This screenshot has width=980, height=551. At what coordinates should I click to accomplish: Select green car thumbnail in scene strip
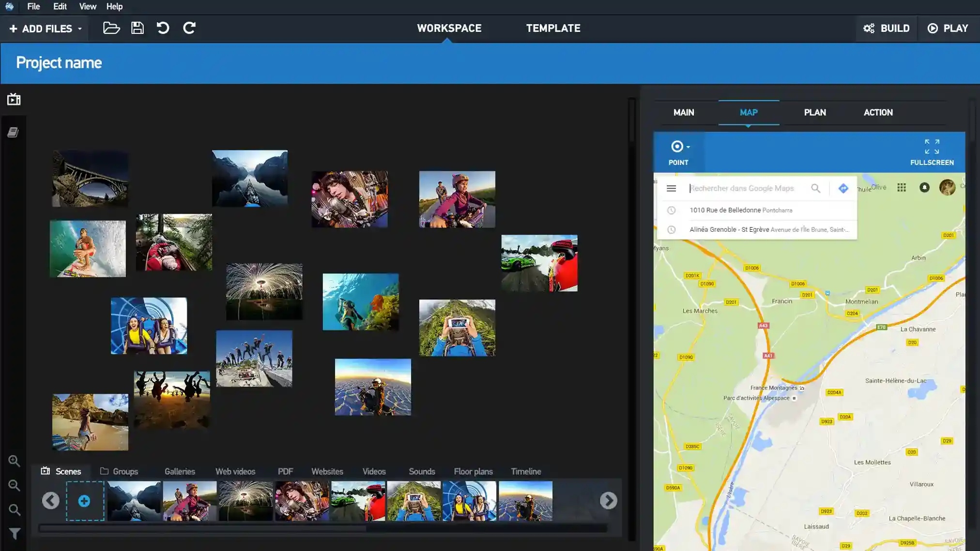pos(358,501)
